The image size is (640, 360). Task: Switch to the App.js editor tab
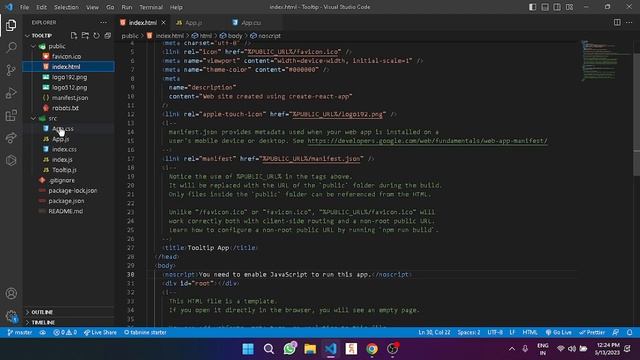(x=193, y=23)
